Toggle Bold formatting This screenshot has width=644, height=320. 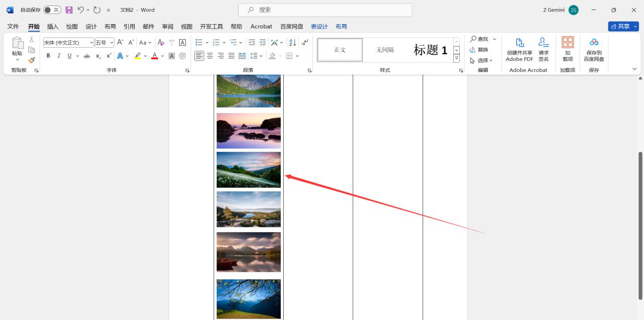[x=48, y=56]
